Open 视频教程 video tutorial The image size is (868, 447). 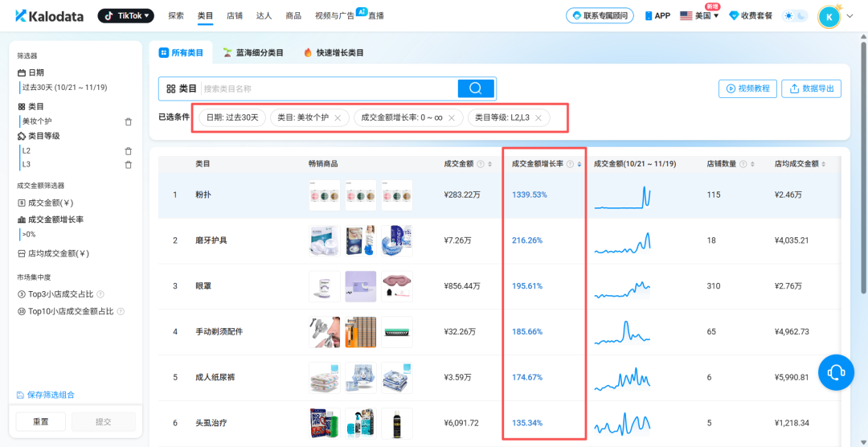coord(748,88)
